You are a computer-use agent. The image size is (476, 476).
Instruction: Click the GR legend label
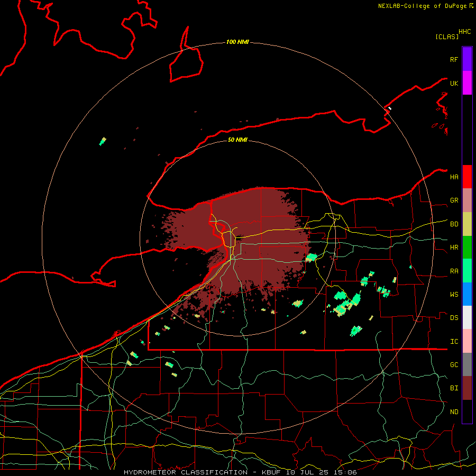(454, 200)
